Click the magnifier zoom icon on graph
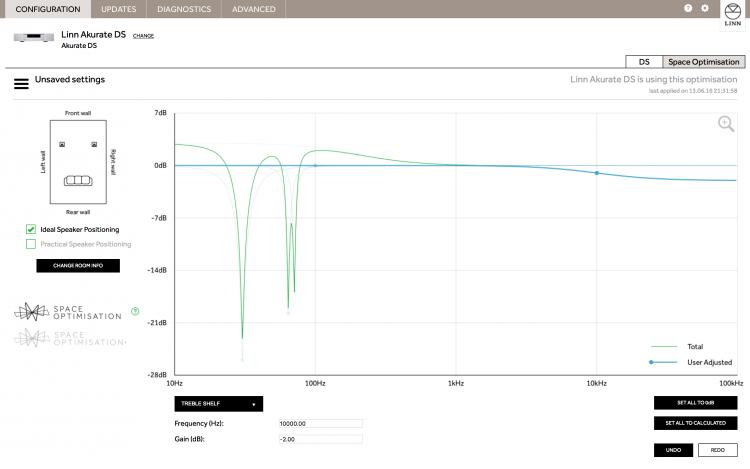The image size is (750, 469). [726, 123]
